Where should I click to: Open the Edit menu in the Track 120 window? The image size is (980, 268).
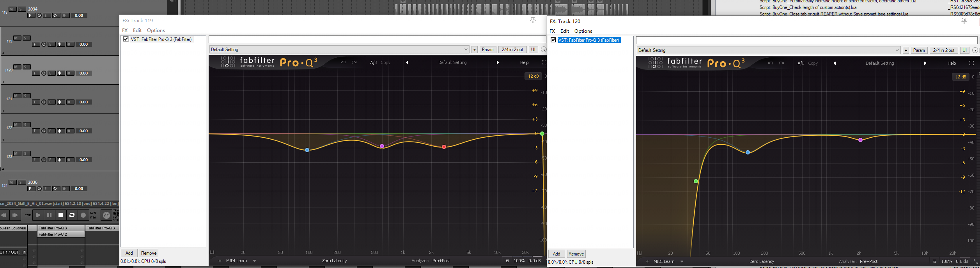565,31
